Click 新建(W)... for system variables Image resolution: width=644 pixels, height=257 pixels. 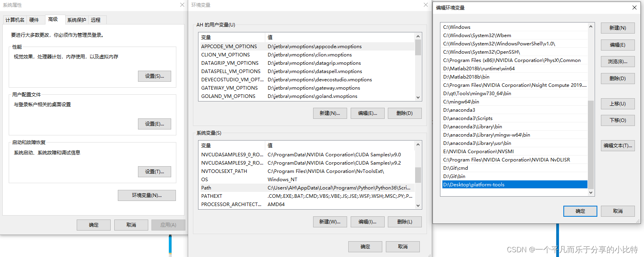[330, 222]
